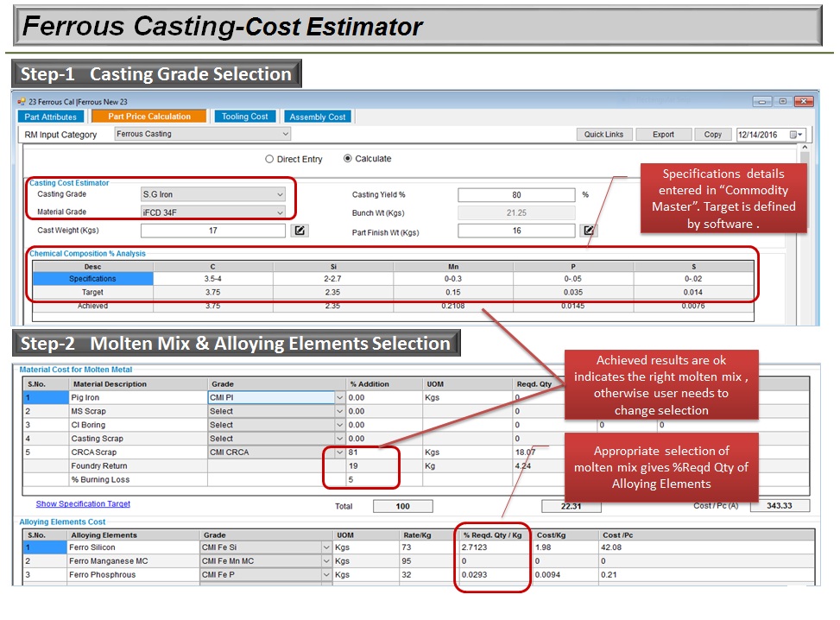The image size is (840, 620).
Task: Click the Target P cell 0.035
Action: (x=573, y=292)
